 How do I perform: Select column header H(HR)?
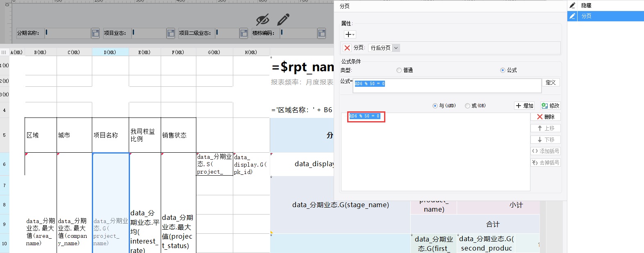(x=251, y=52)
